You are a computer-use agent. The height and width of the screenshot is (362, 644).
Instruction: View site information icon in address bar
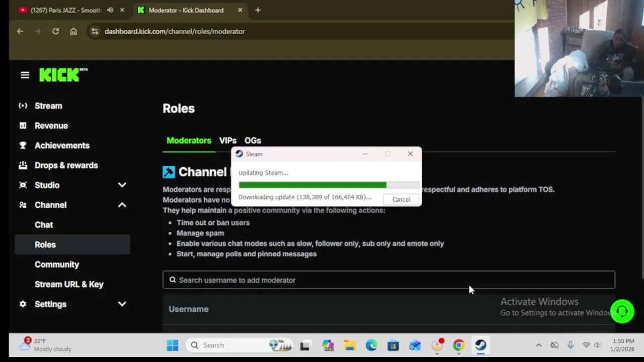tap(95, 31)
